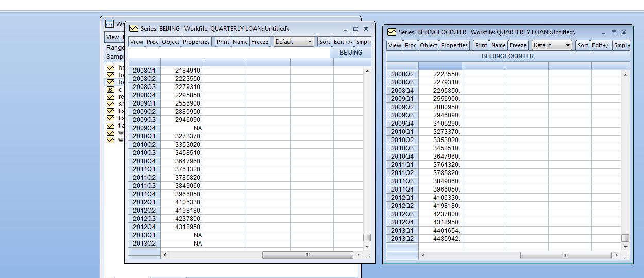Open View menu in BEIJING window
This screenshot has height=278, width=644.
point(137,42)
